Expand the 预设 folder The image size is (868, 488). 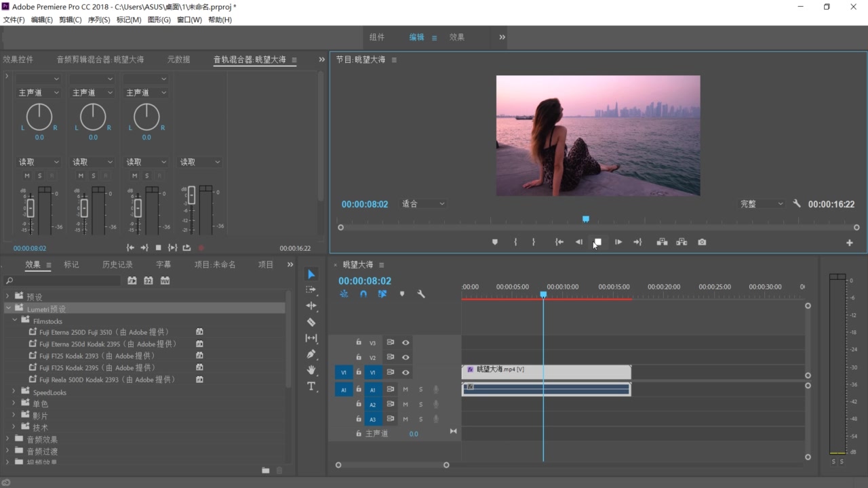click(x=8, y=296)
